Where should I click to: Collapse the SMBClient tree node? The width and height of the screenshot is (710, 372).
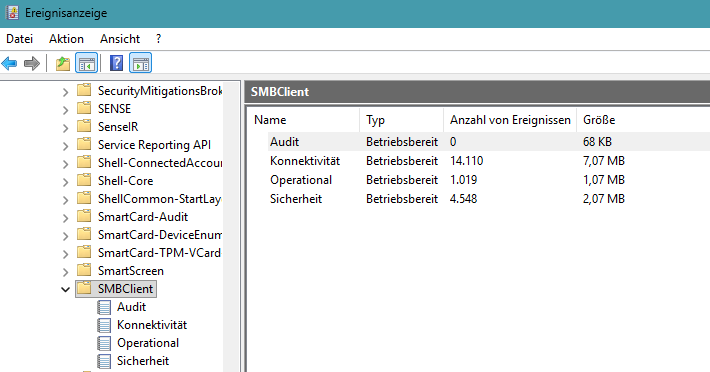(65, 290)
